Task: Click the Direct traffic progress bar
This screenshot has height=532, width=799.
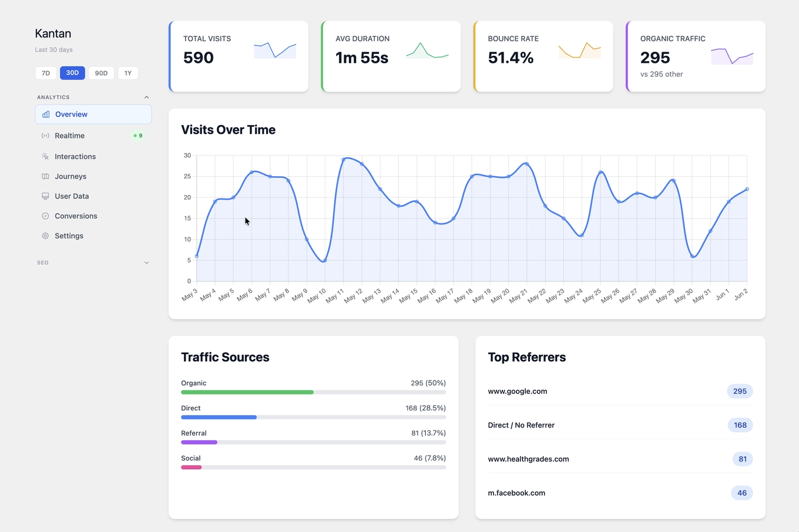Action: pyautogui.click(x=314, y=417)
